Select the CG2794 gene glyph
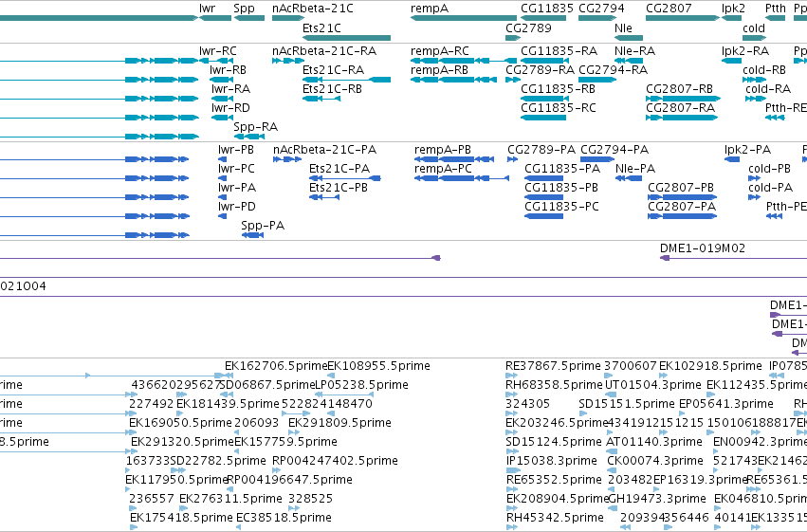This screenshot has height=532, width=807. (597, 18)
